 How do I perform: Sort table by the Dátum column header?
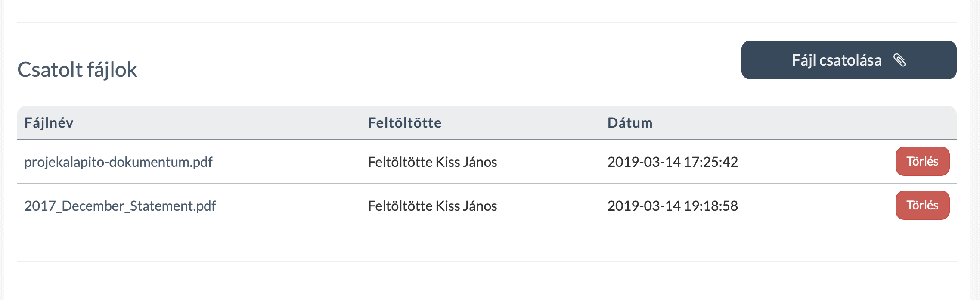630,123
